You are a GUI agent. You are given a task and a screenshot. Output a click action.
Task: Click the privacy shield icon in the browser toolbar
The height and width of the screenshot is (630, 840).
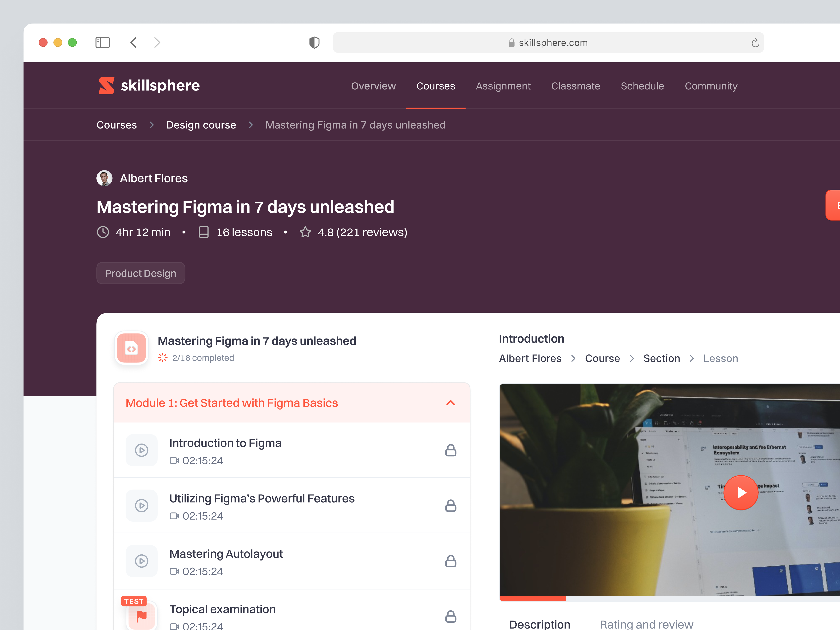click(x=314, y=43)
